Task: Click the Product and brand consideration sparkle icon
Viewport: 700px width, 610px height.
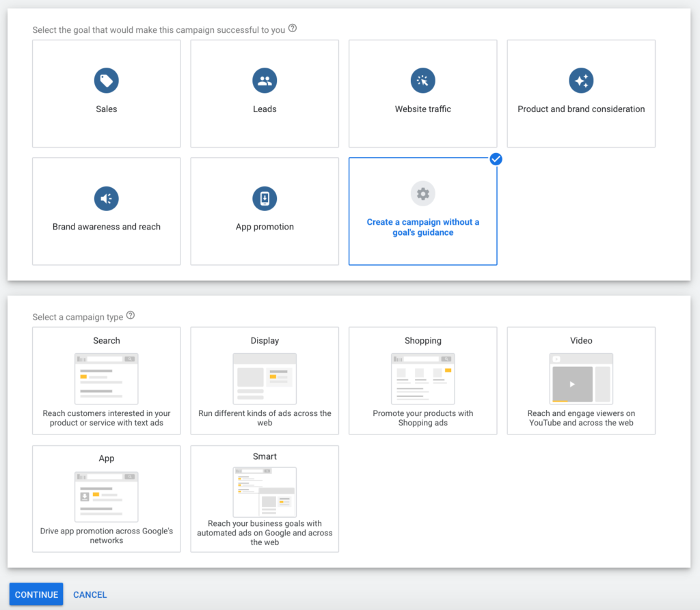Action: (x=581, y=81)
